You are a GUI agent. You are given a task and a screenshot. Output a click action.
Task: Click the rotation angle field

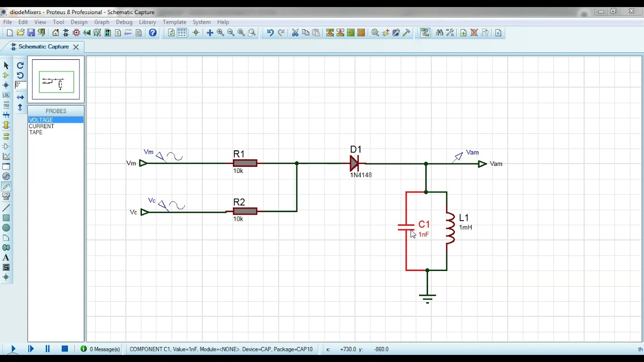(20, 85)
